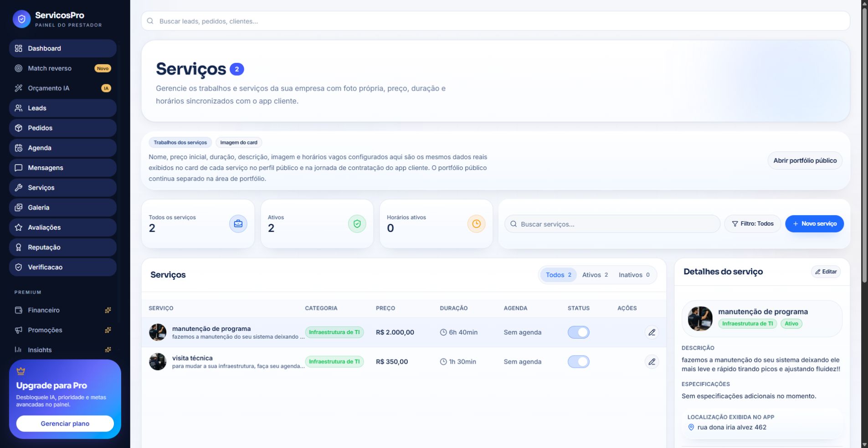
Task: Click the orange clock icon in Horários ativos card
Action: [x=476, y=224]
